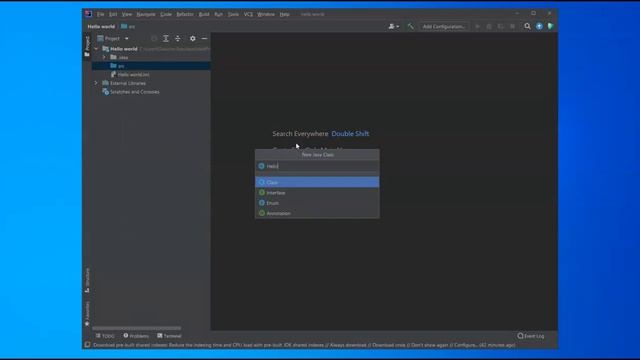Viewport: 640px width, 360px height.
Task: Open the Tools menu
Action: click(x=233, y=14)
